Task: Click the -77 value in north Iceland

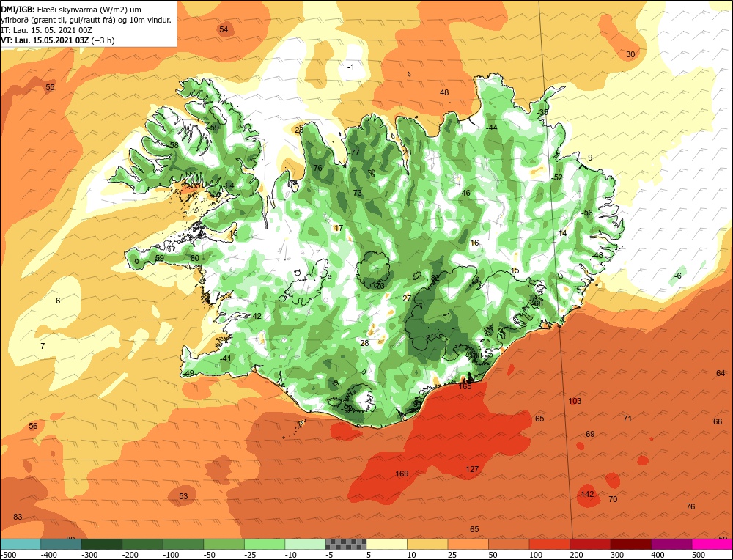Action: (x=354, y=152)
